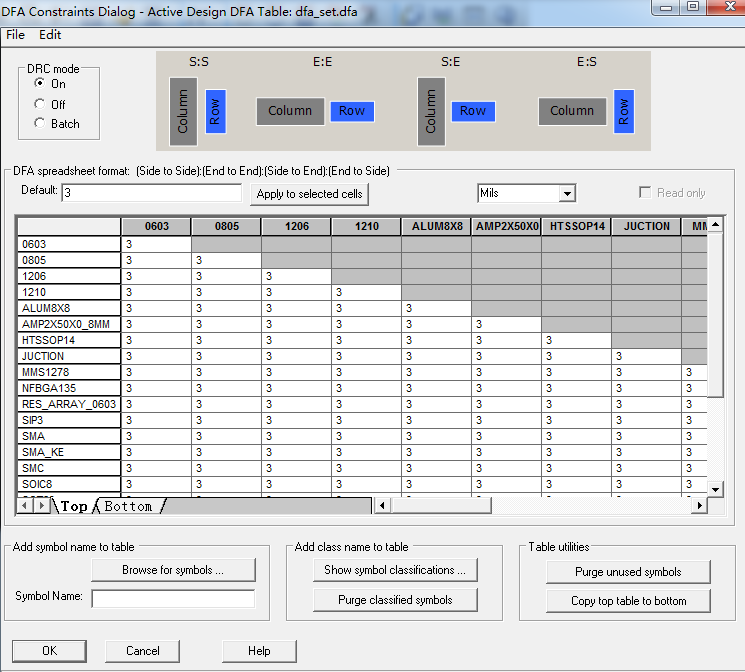Click the table horizontal scroll right arrow
The height and width of the screenshot is (672, 745).
pos(700,506)
